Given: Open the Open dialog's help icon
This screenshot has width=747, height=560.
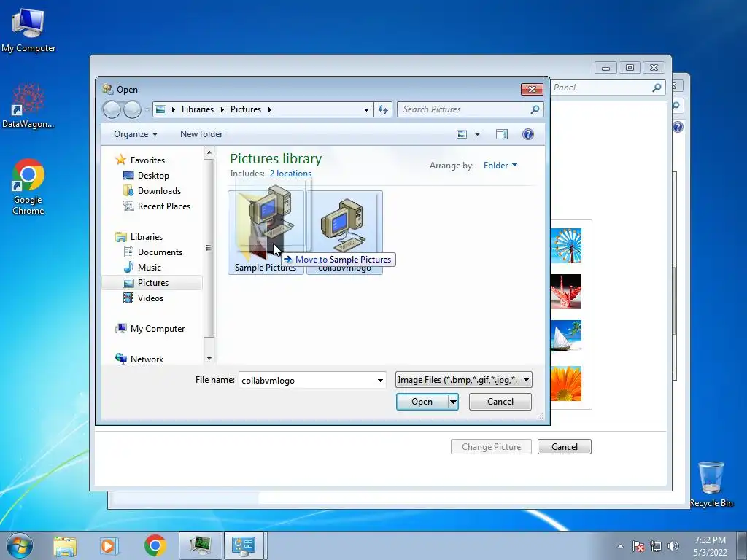Looking at the screenshot, I should [528, 134].
